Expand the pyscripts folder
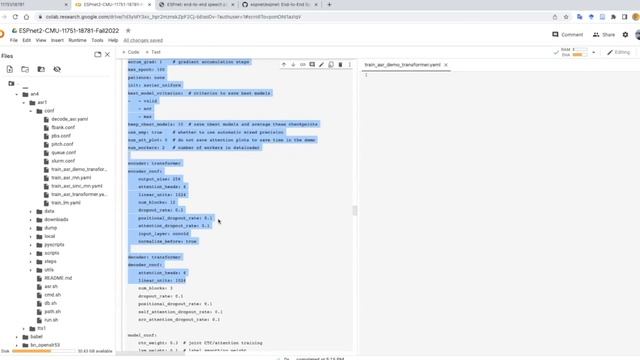The image size is (640, 360). (x=31, y=245)
